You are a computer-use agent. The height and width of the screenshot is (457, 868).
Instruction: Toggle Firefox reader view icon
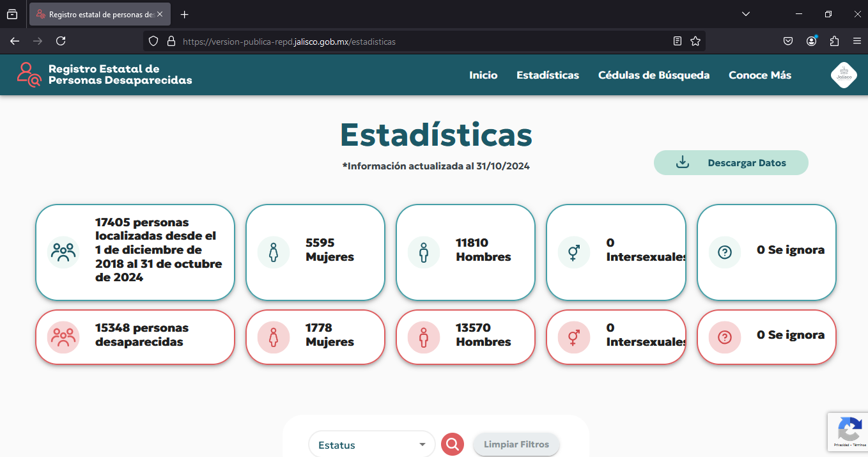(678, 41)
